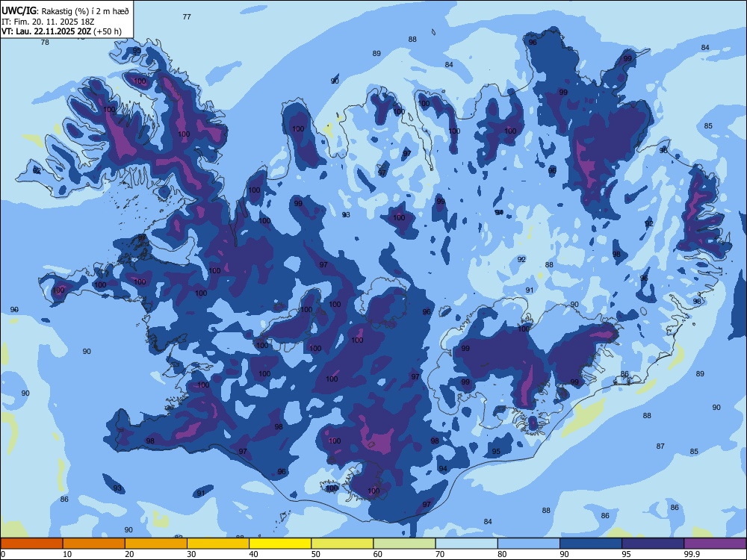Click the 90–95 dark blue legend swatch
747x560 pixels.
pos(591,544)
